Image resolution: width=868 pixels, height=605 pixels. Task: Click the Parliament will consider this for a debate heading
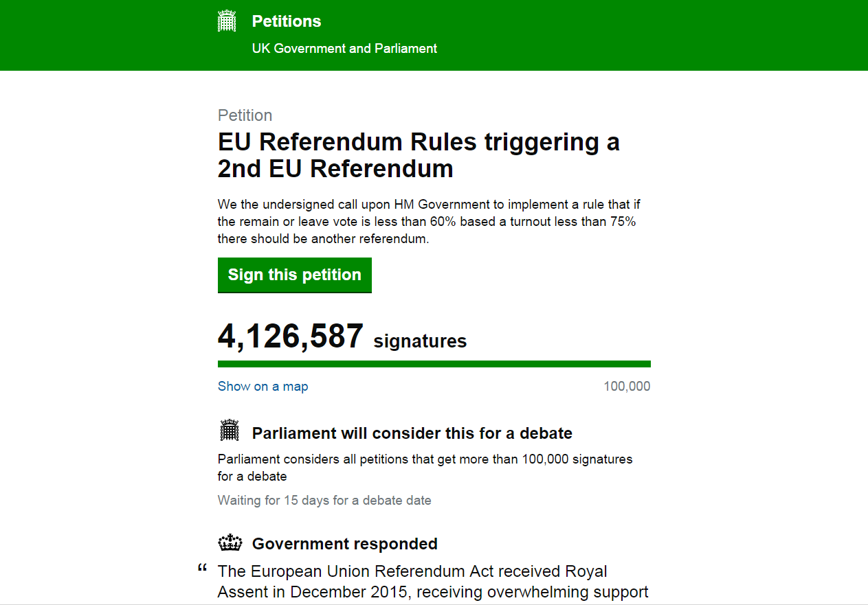click(x=412, y=433)
